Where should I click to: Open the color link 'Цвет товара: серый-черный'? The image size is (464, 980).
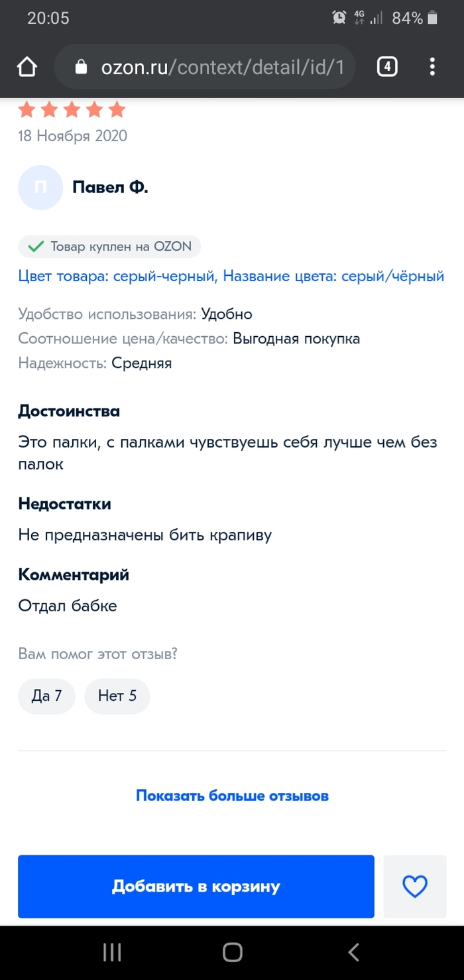click(x=117, y=276)
